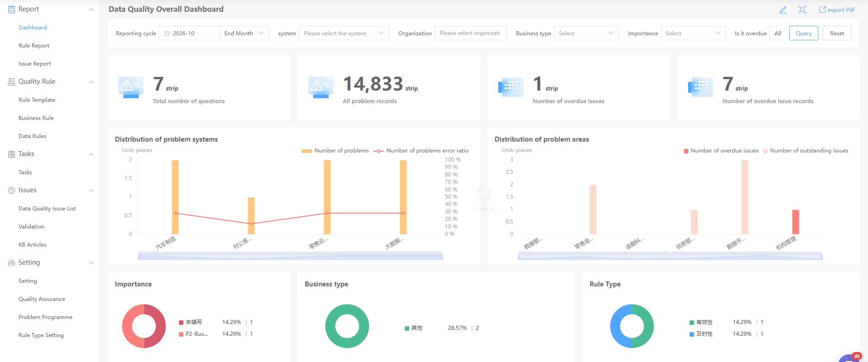
Task: Open the Importance select dropdown
Action: (693, 33)
